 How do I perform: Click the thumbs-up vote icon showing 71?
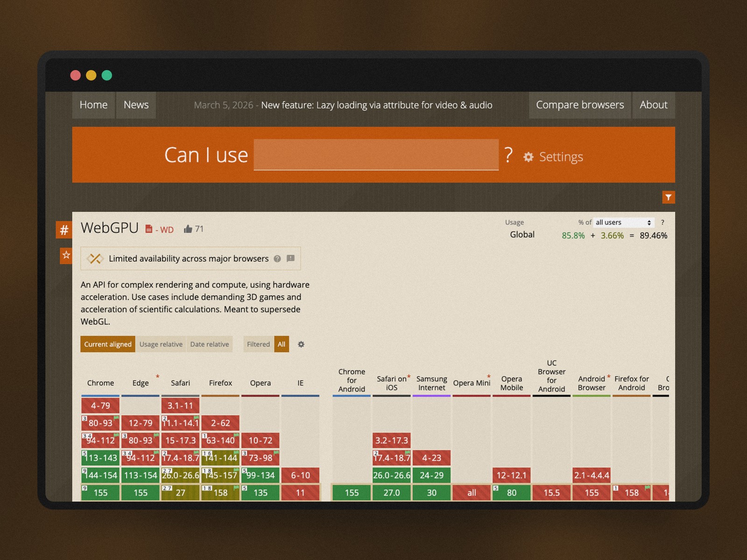188,229
